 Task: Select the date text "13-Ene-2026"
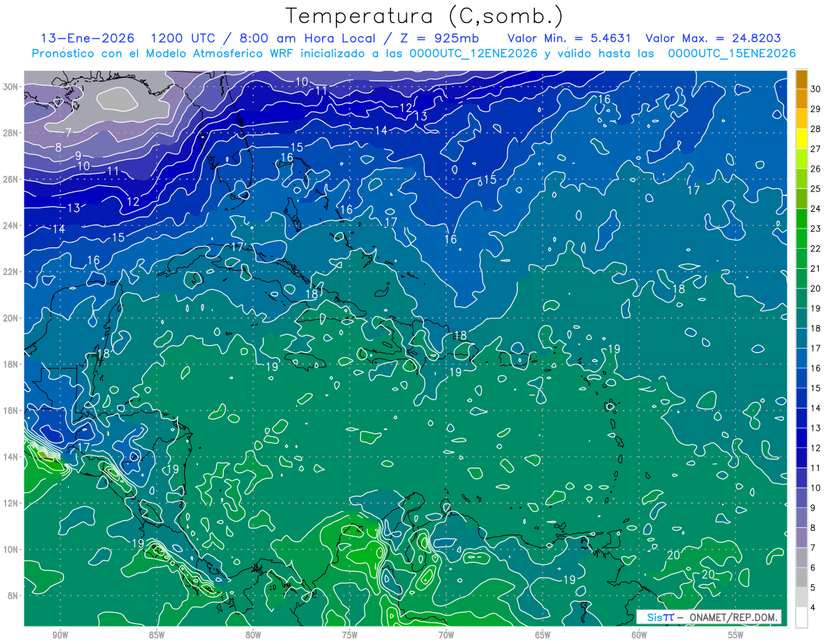[86, 38]
